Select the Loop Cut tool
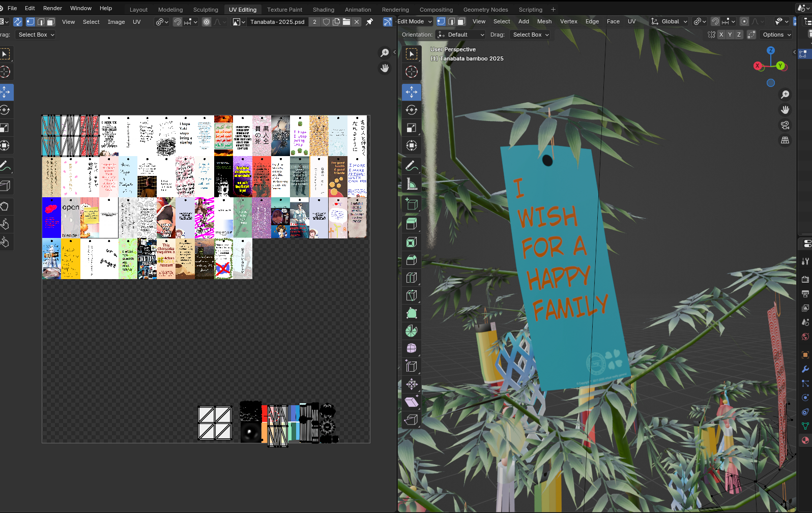This screenshot has height=513, width=812. click(x=412, y=278)
